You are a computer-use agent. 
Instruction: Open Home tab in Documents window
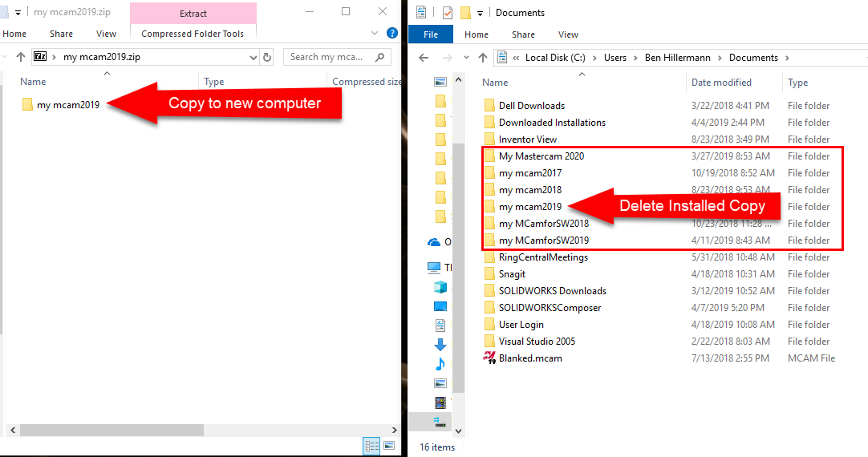point(476,34)
